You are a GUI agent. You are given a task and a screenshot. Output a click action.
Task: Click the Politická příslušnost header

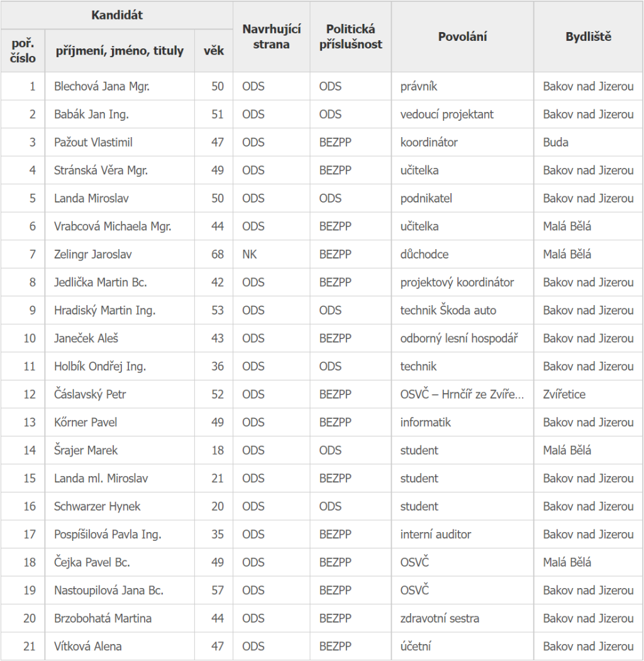tap(350, 36)
